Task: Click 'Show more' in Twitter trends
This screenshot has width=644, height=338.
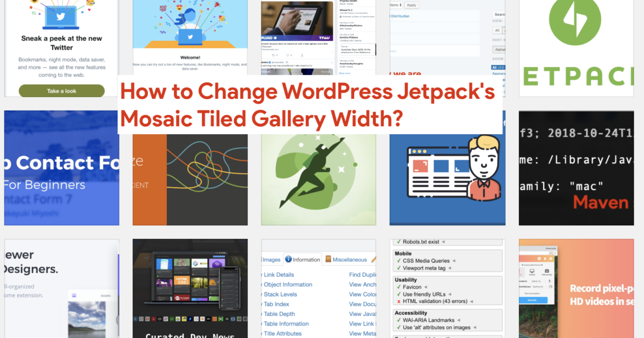Action: coord(345,73)
